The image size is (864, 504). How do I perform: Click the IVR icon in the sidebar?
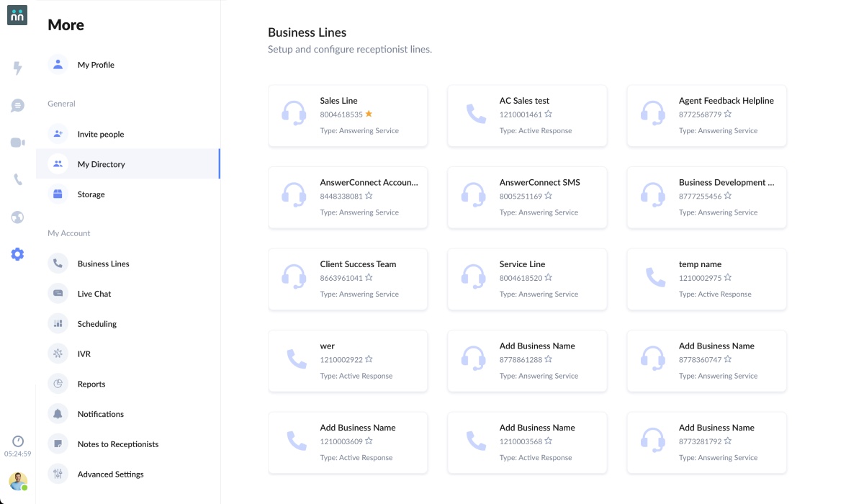[x=58, y=354]
